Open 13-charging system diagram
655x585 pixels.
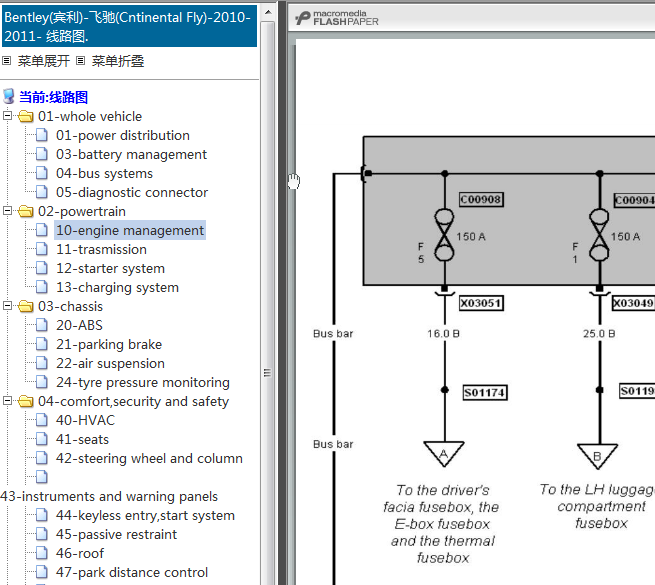[x=117, y=287]
